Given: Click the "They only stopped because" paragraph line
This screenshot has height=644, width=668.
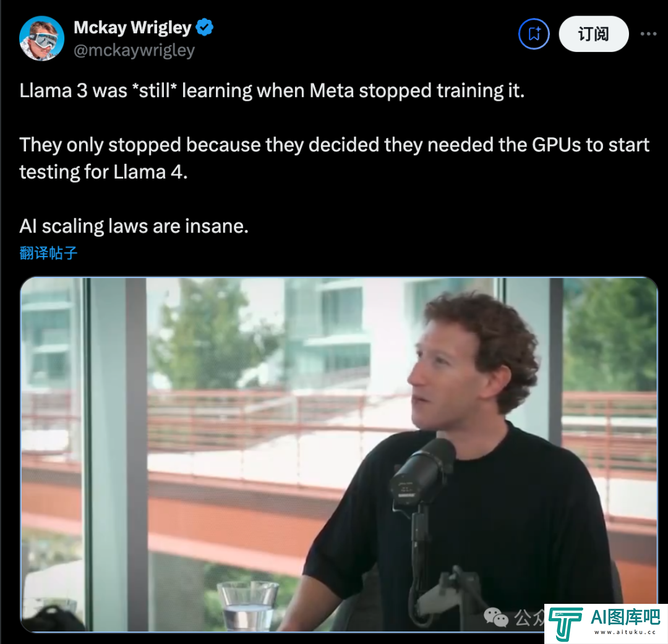Looking at the screenshot, I should tap(335, 145).
